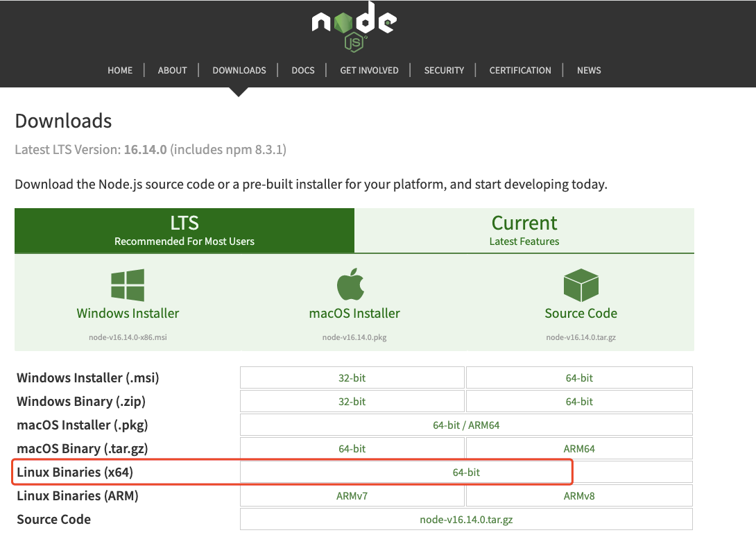Download the Windows Binary 64-bit zip
The width and height of the screenshot is (756, 544).
(x=579, y=402)
